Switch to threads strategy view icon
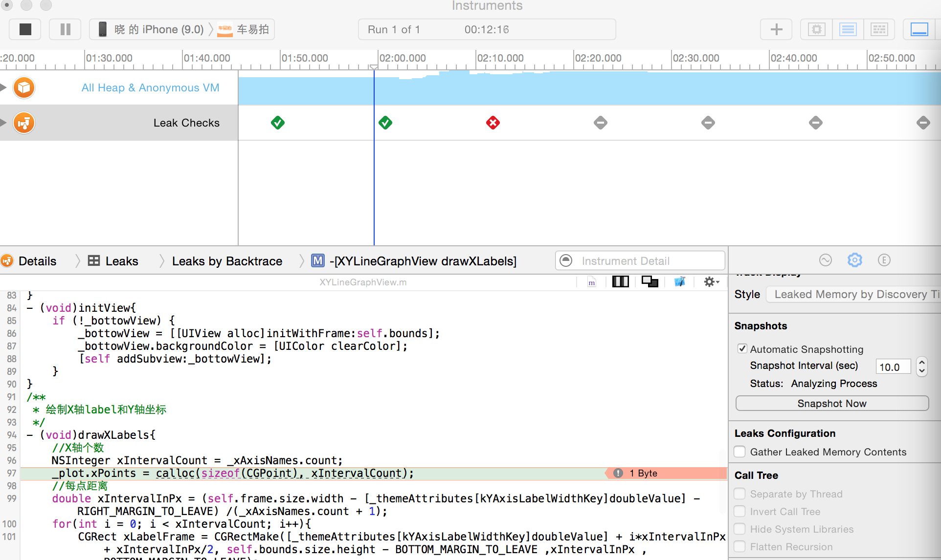 pyautogui.click(x=879, y=29)
